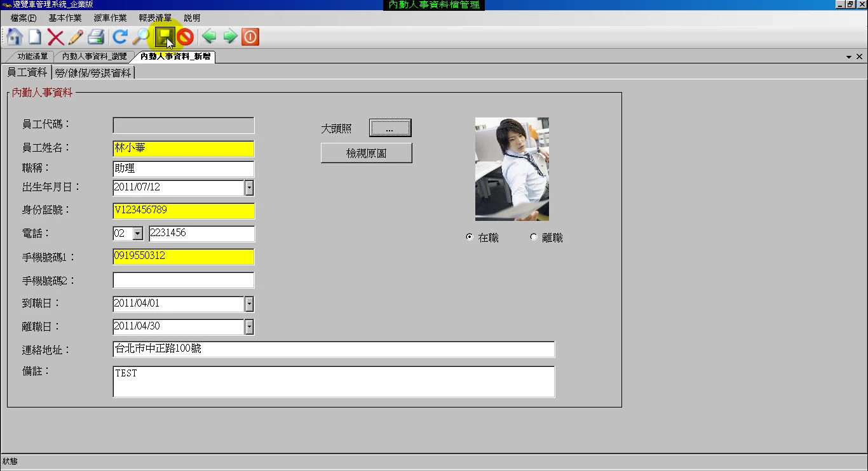868x471 pixels.
Task: Click the red circle-slash cancel icon
Action: [x=185, y=37]
